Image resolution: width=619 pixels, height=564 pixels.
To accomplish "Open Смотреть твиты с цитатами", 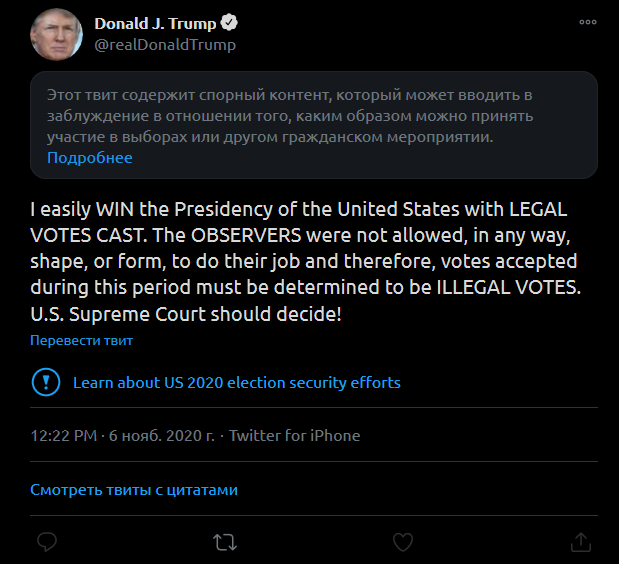I will pyautogui.click(x=134, y=490).
